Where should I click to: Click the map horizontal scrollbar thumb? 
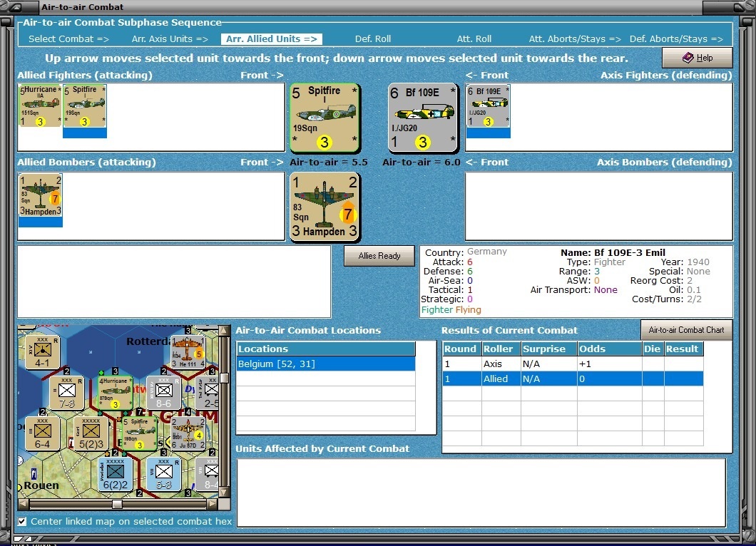click(117, 504)
